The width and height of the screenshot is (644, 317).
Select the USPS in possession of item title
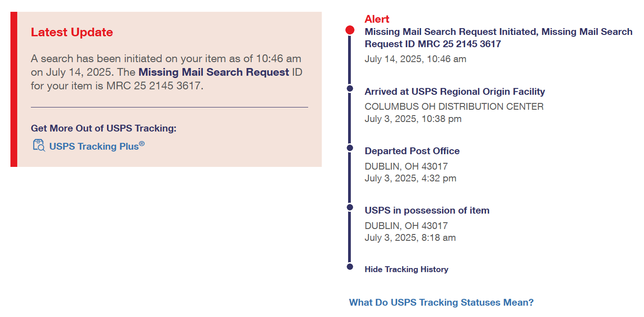click(x=427, y=210)
